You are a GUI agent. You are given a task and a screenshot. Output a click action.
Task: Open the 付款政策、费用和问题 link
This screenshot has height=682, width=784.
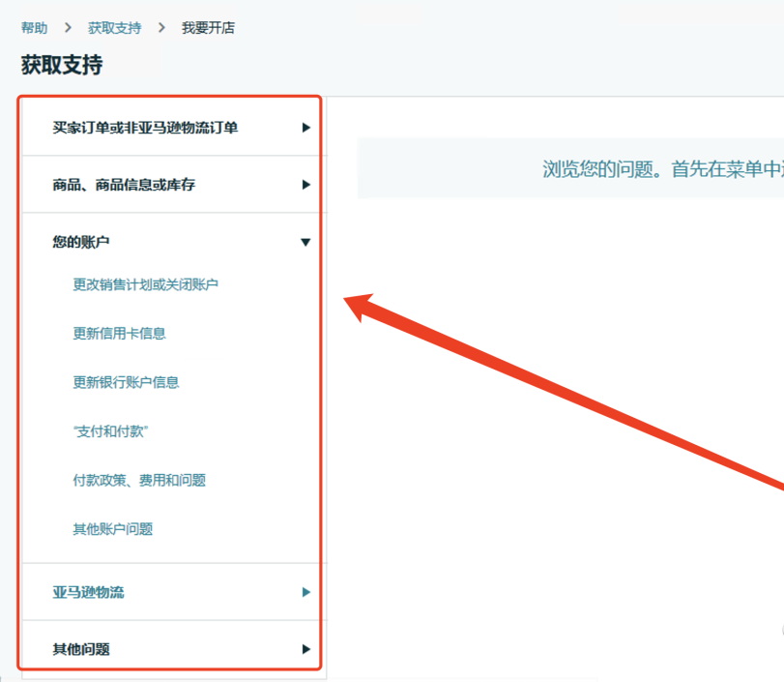pos(139,480)
